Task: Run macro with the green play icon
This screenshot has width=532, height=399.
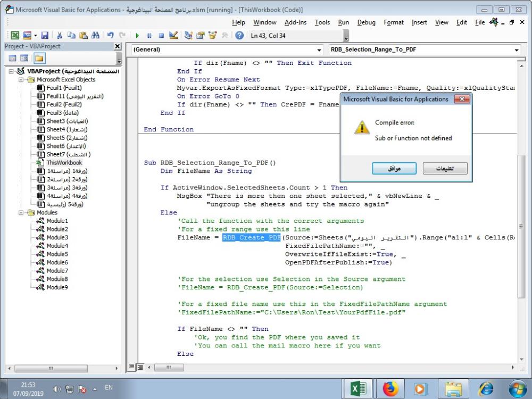Action: (x=137, y=35)
